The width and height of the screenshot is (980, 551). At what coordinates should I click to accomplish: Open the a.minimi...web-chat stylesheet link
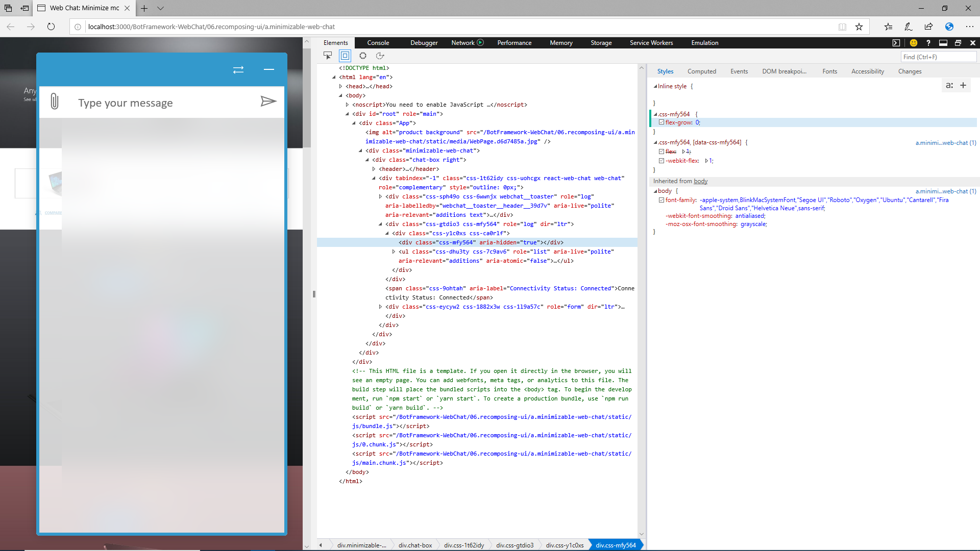(945, 143)
